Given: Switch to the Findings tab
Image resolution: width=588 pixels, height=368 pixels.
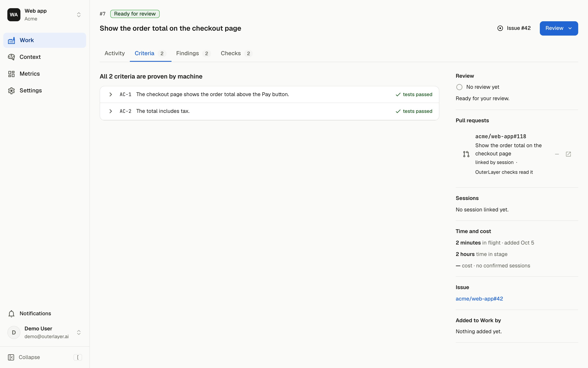Looking at the screenshot, I should [x=193, y=53].
